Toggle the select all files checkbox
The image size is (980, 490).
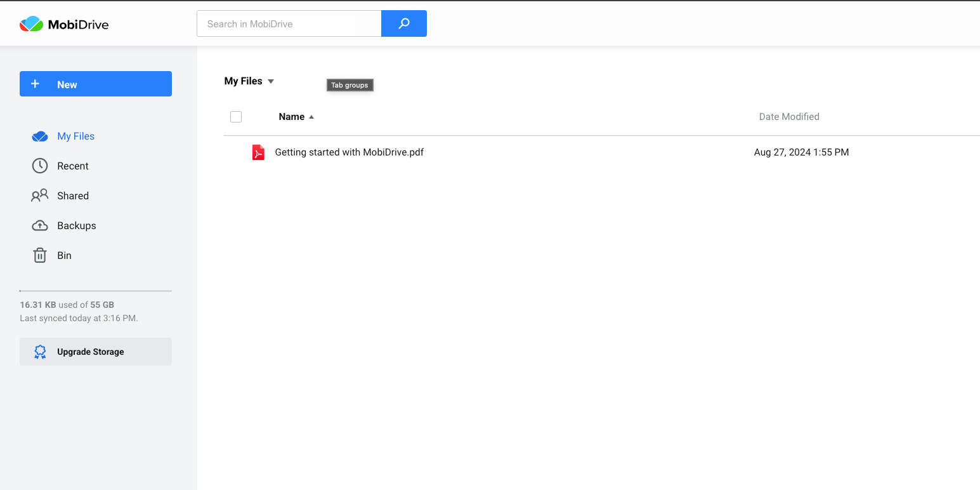236,117
